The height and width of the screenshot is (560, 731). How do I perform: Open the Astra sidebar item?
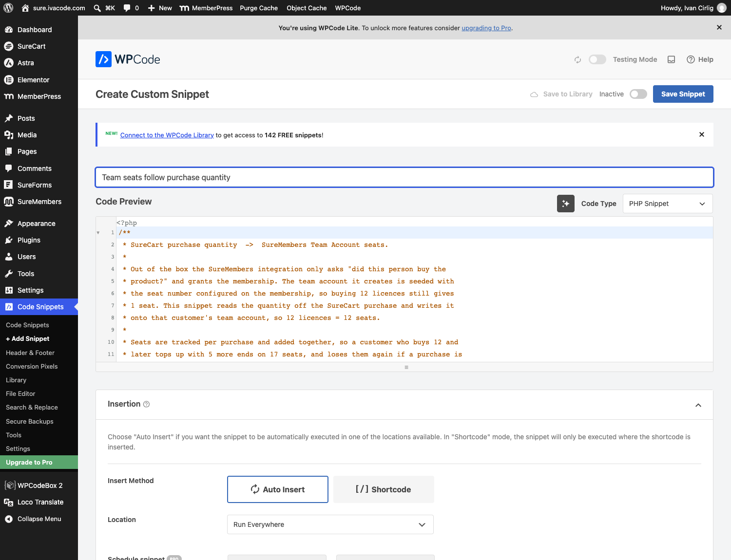click(x=39, y=63)
